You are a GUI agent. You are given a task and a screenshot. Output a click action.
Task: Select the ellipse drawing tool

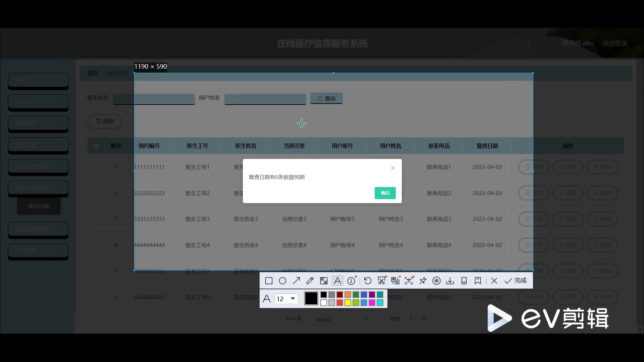(x=282, y=281)
